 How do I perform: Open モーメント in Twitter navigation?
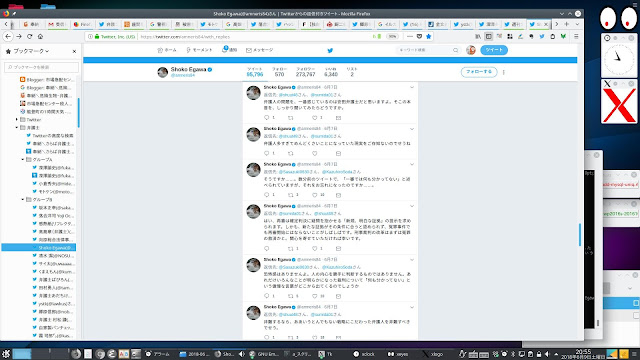pos(199,50)
